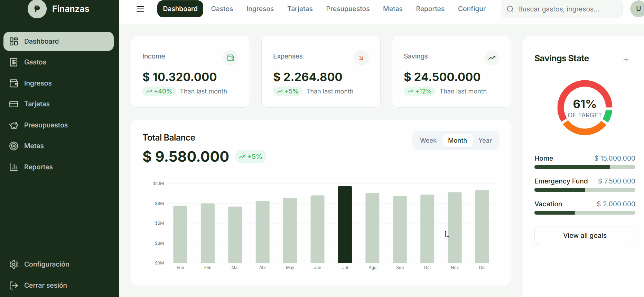The width and height of the screenshot is (644, 297).
Task: Click the search magnifier icon
Action: click(510, 9)
